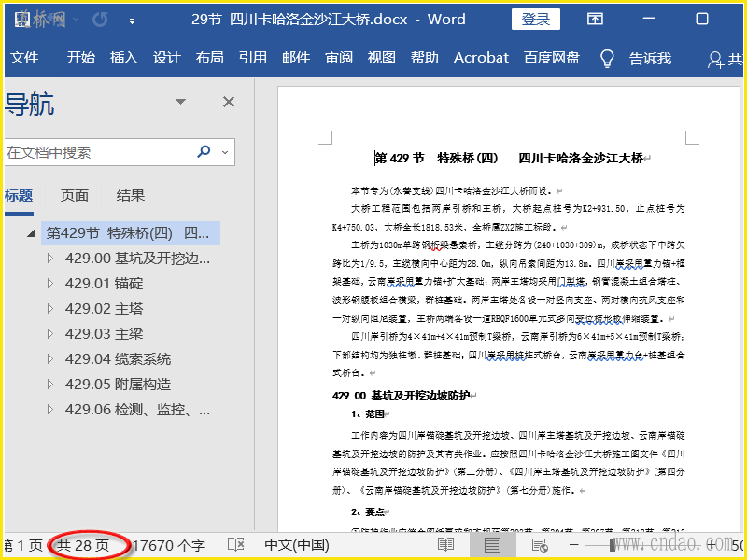Open the Acrobat ribbon tab
Screen dimensions: 747x560
click(x=481, y=58)
